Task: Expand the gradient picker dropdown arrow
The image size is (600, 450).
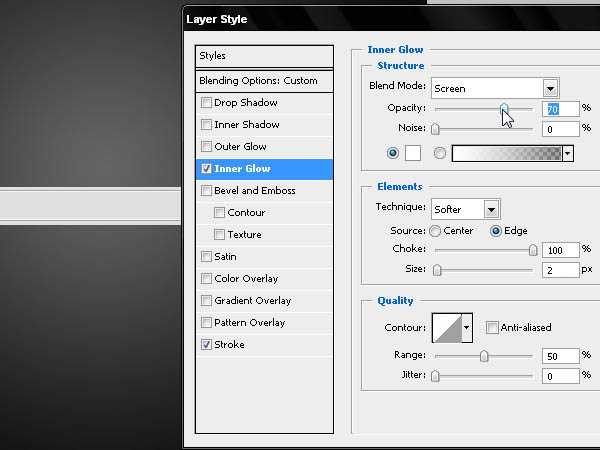Action: (568, 153)
